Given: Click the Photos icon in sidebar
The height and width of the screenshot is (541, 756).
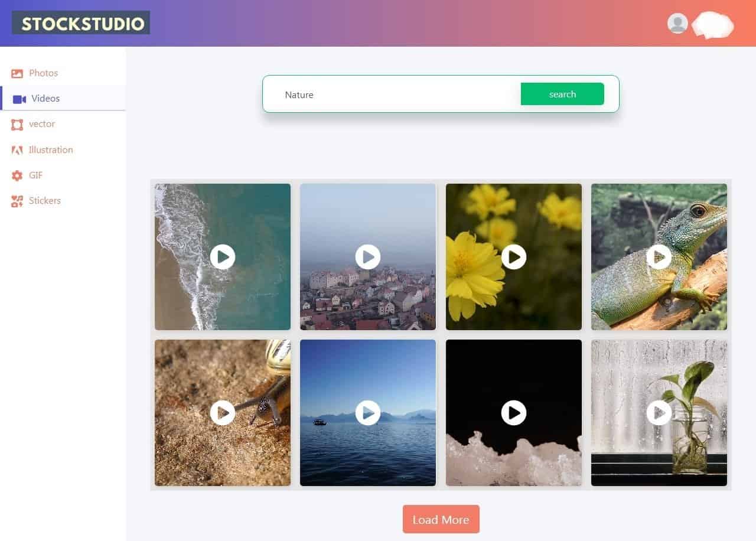Looking at the screenshot, I should point(17,74).
